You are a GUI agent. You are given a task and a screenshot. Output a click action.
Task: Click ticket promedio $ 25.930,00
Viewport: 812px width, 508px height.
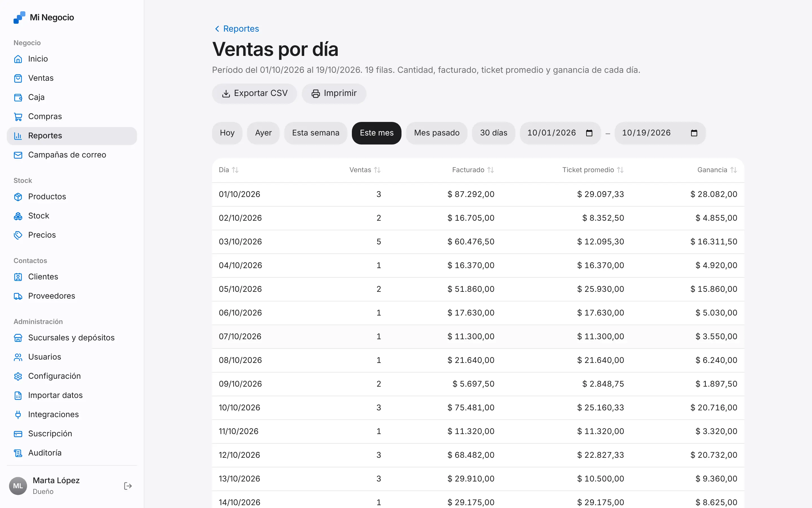click(601, 289)
